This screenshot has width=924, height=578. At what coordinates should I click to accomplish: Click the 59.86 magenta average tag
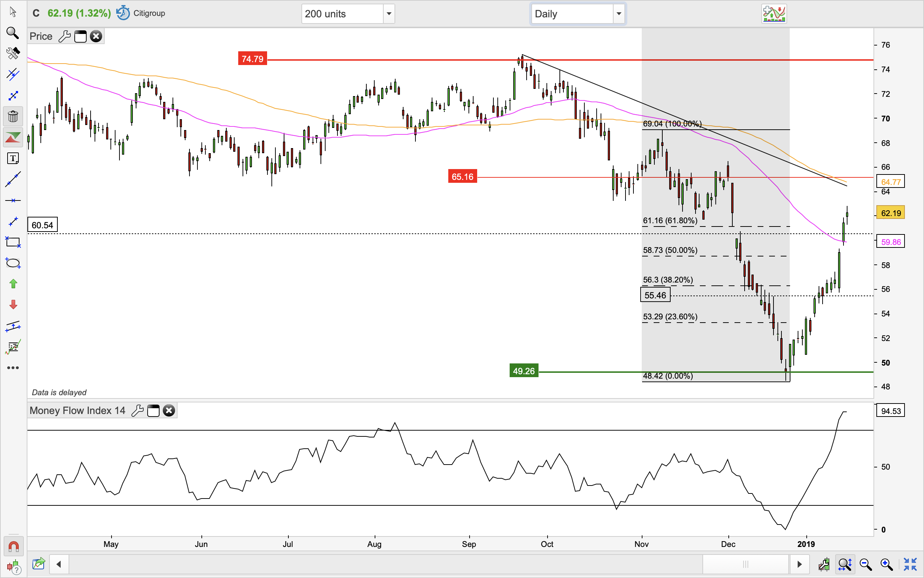(891, 242)
